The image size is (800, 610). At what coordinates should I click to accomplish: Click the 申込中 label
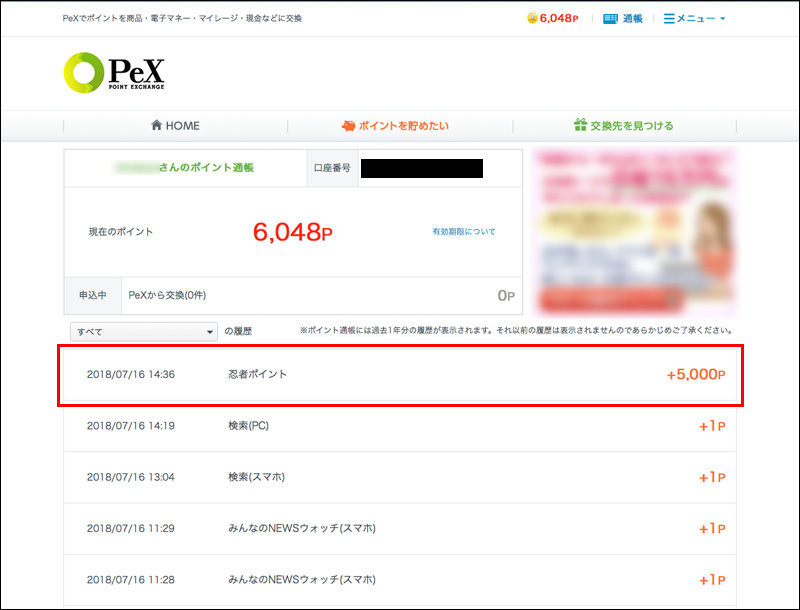click(93, 295)
